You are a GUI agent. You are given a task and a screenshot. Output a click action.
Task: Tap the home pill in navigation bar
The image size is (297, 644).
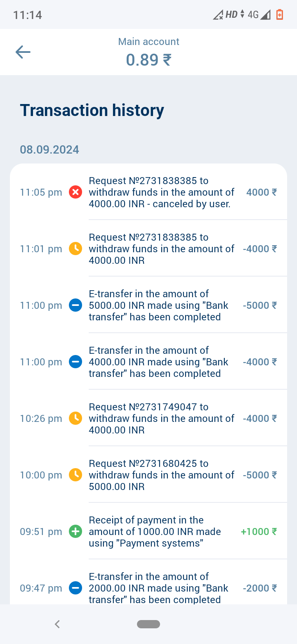pos(148,624)
